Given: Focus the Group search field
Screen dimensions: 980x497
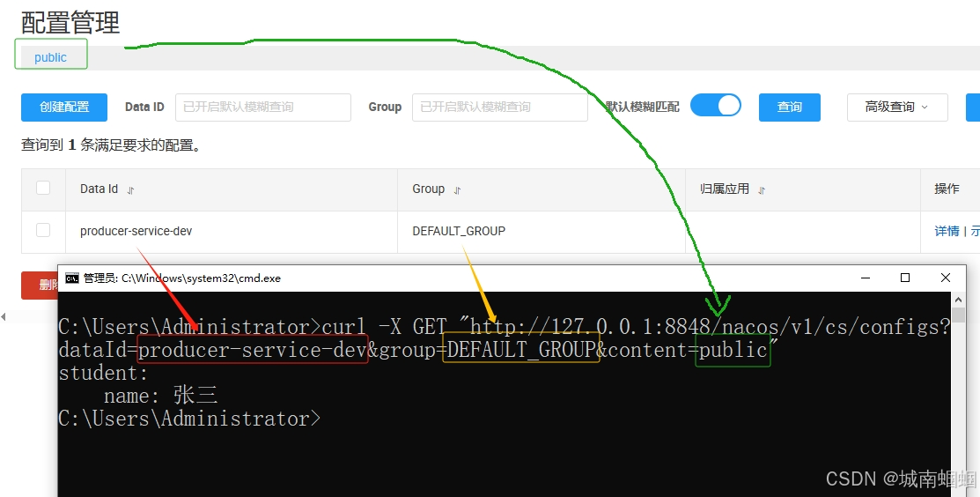Looking at the screenshot, I should coord(500,107).
